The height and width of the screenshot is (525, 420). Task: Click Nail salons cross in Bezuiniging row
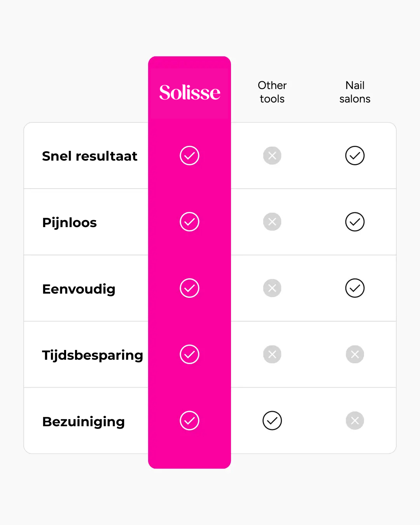355,420
